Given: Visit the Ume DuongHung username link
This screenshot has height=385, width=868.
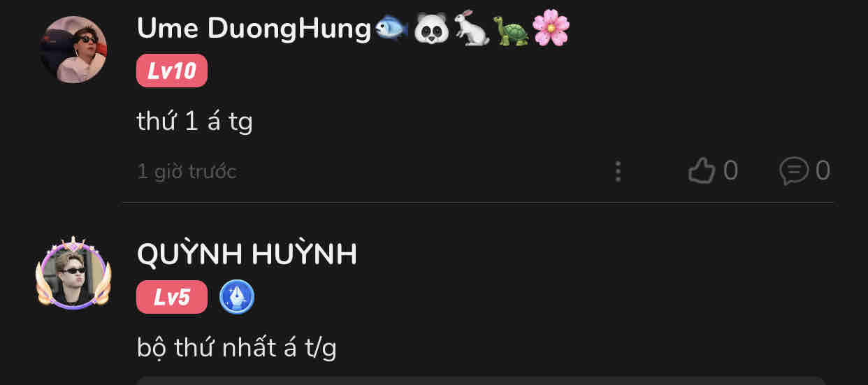Looking at the screenshot, I should [254, 29].
